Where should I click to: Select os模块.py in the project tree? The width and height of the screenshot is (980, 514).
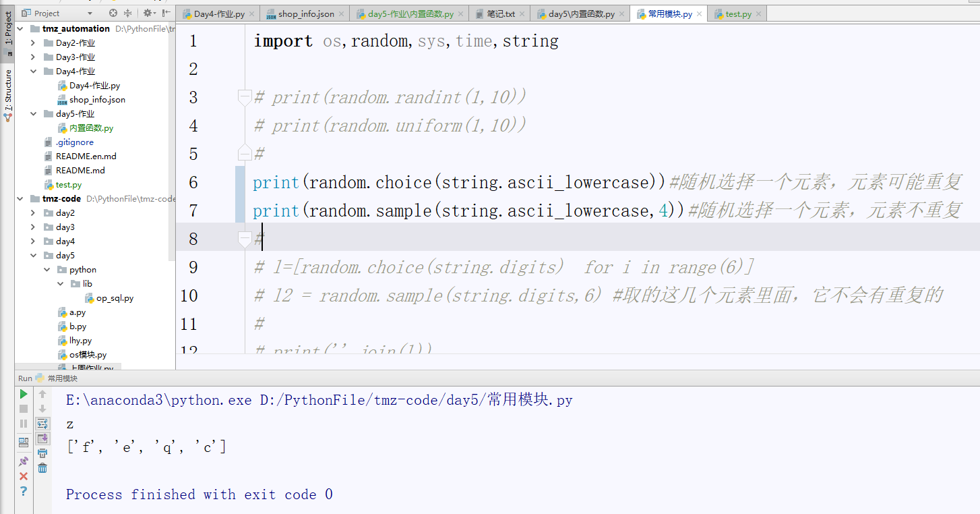pyautogui.click(x=88, y=354)
